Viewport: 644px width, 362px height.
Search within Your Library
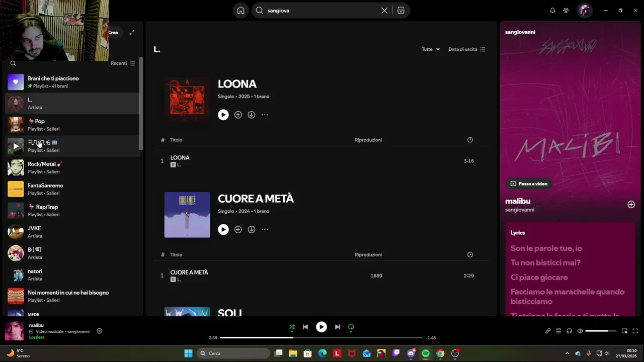13,63
